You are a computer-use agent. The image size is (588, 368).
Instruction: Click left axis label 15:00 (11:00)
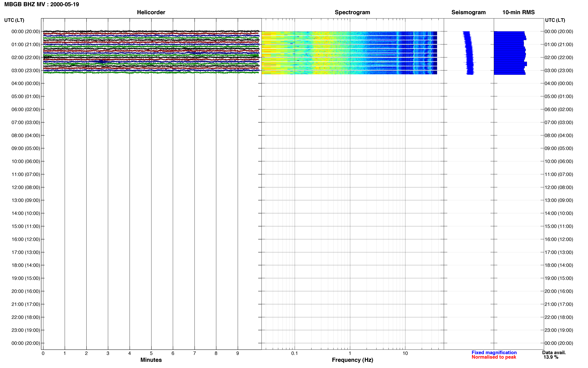point(26,226)
